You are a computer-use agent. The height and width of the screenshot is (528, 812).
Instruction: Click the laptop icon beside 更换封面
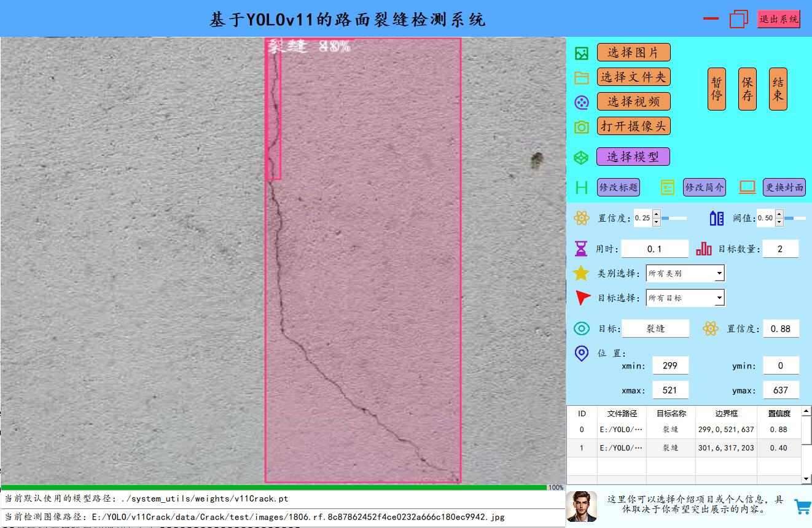point(747,187)
